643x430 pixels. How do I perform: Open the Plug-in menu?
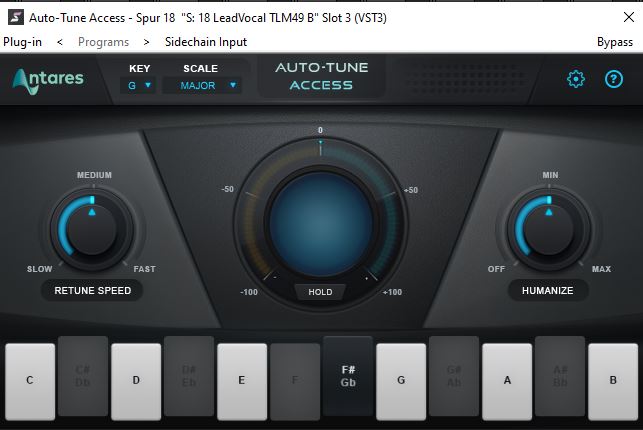click(23, 42)
